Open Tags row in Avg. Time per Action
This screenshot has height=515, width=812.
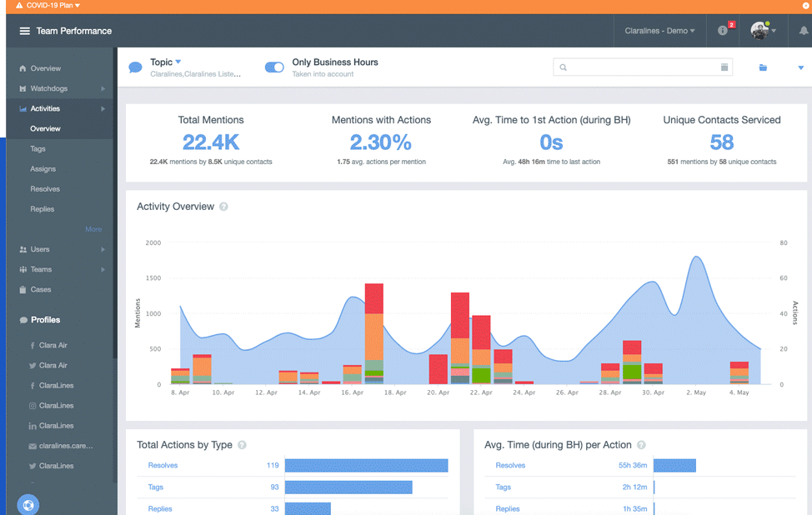(x=640, y=487)
